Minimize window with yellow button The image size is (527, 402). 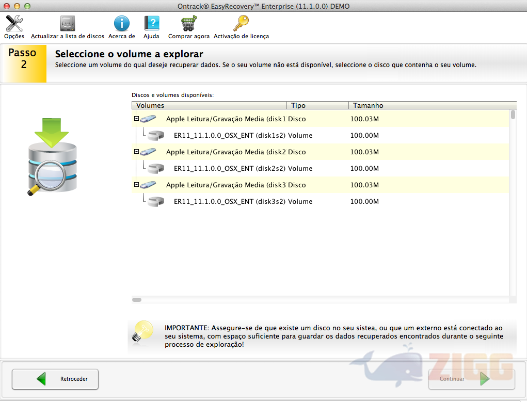pos(17,6)
